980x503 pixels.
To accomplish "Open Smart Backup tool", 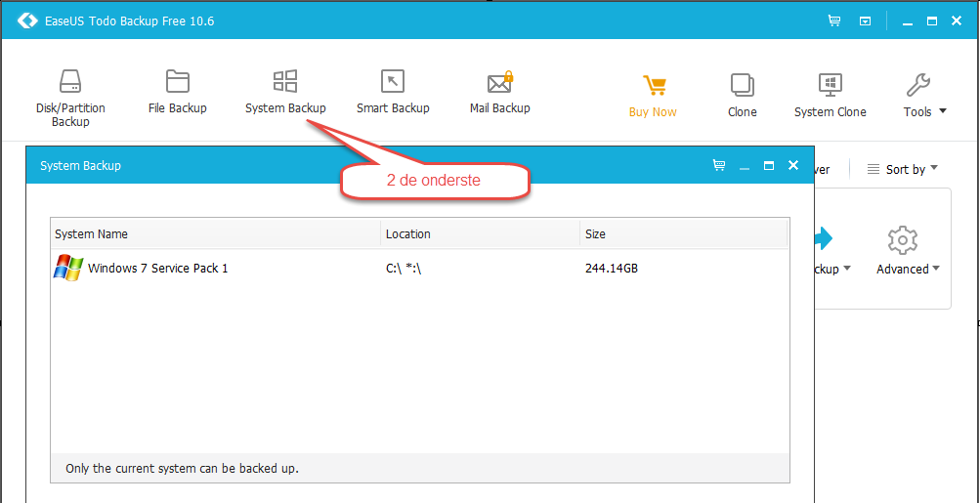I will (393, 92).
